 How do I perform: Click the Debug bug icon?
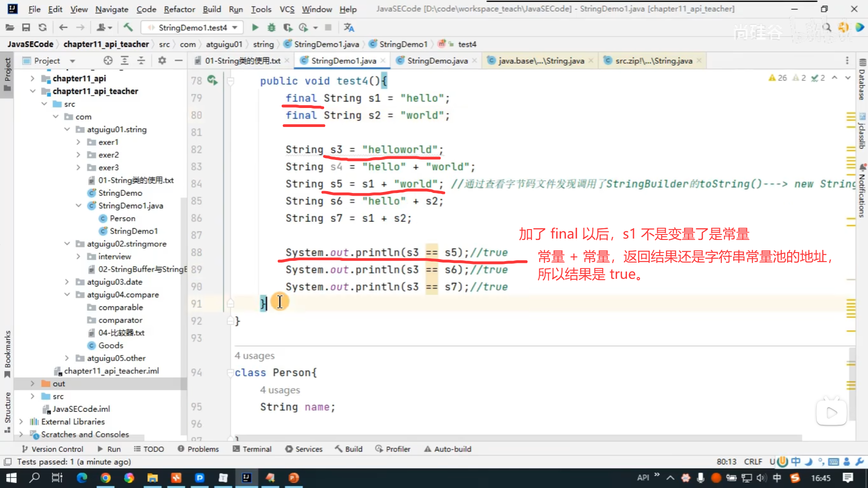[271, 28]
